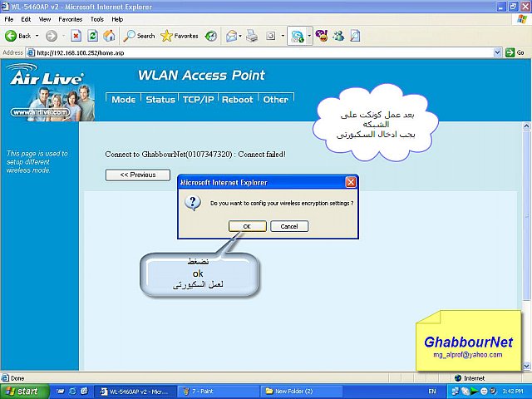Image resolution: width=532 pixels, height=399 pixels.
Task: Click the << Previous button
Action: click(x=138, y=175)
